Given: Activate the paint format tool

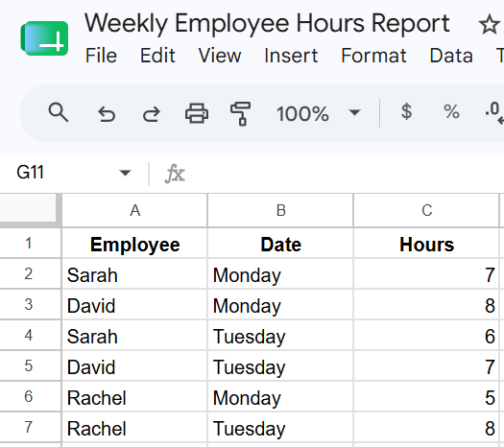Looking at the screenshot, I should (240, 114).
